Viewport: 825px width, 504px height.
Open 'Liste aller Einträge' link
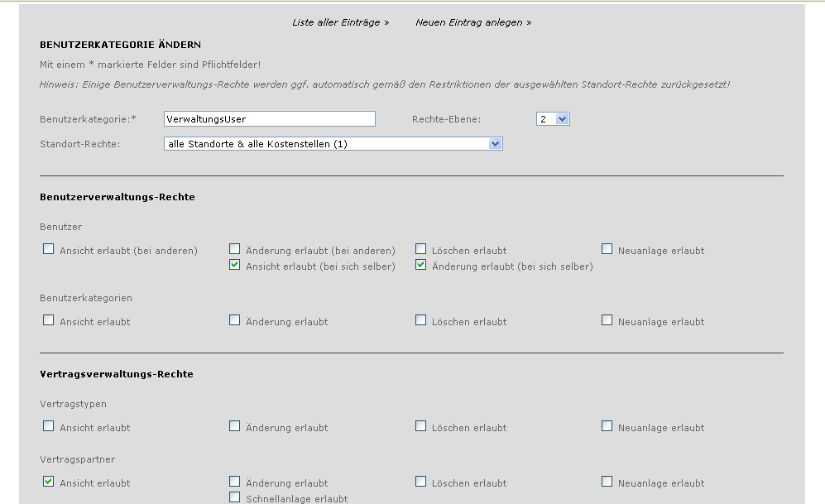coord(340,22)
